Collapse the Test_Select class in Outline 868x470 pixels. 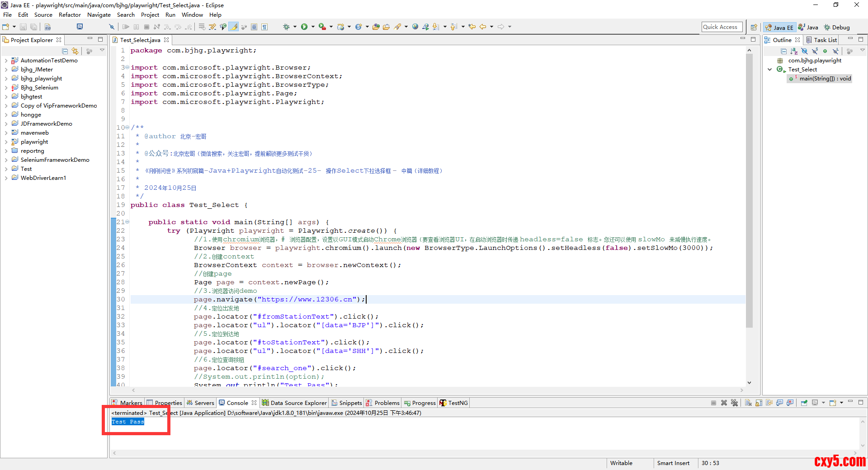tap(770, 70)
